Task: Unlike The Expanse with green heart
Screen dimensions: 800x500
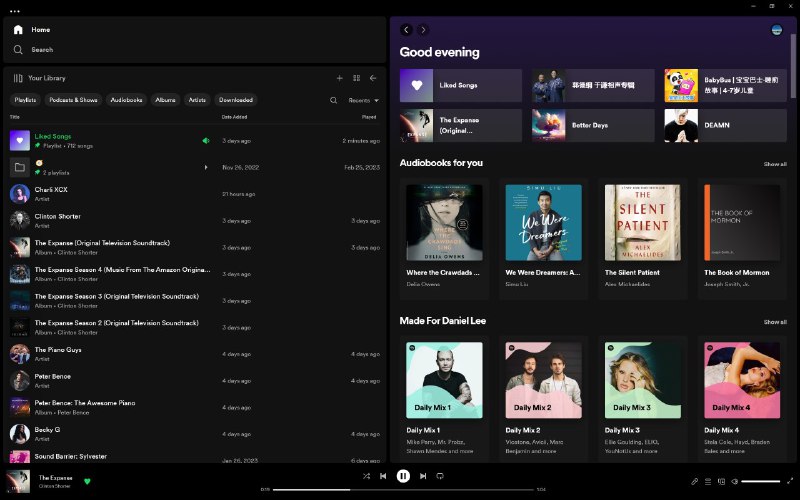Action: (x=87, y=481)
